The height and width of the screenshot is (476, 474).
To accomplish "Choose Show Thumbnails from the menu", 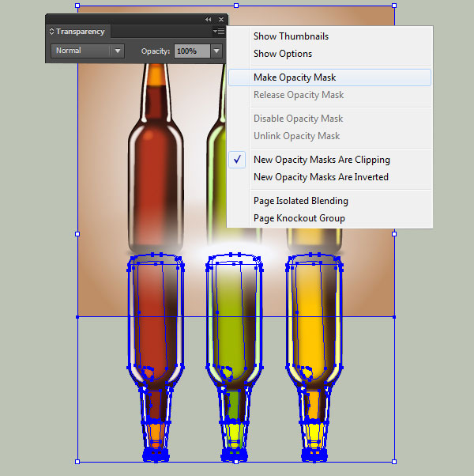I will click(x=292, y=36).
